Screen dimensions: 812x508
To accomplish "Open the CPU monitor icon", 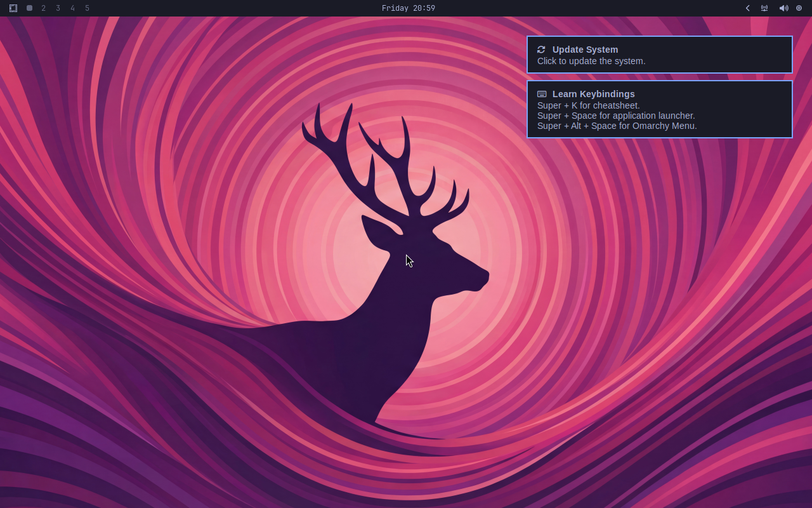I will pyautogui.click(x=799, y=8).
